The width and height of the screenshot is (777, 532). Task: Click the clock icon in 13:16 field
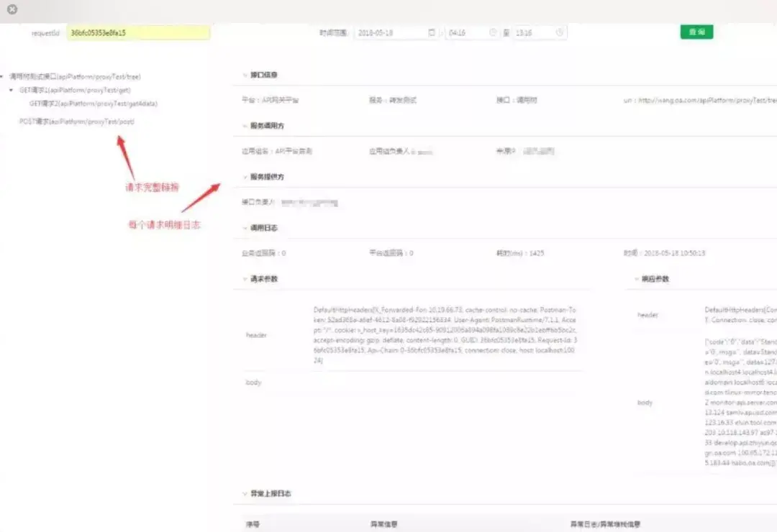[560, 32]
